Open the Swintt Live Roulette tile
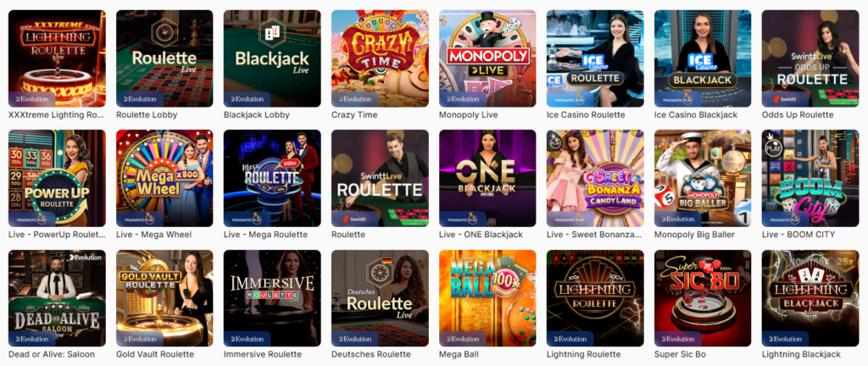 [380, 179]
